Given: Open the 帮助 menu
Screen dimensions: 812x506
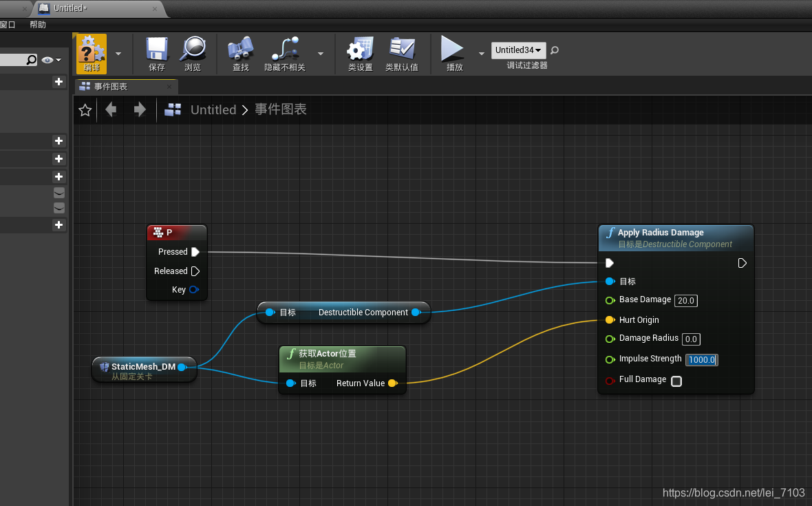Looking at the screenshot, I should (38, 24).
